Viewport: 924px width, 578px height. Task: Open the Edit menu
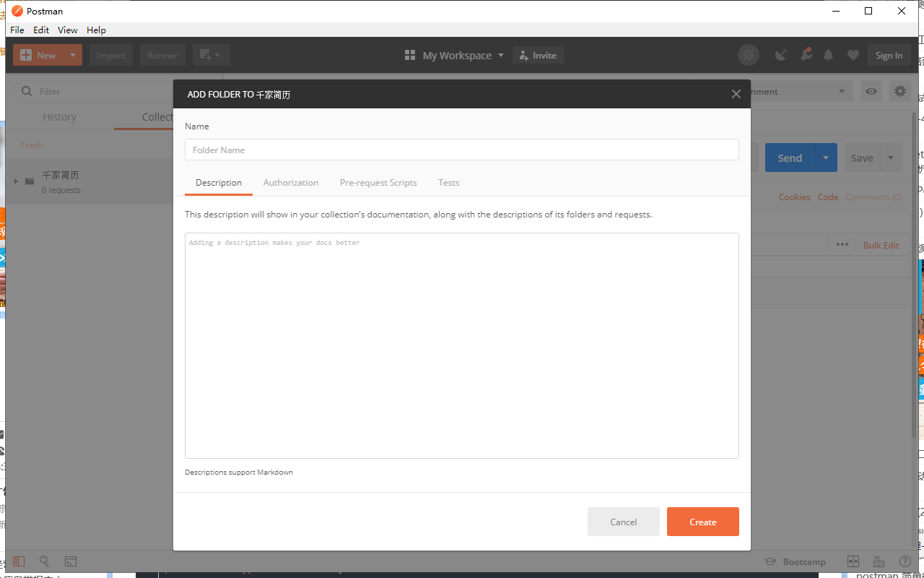tap(41, 30)
